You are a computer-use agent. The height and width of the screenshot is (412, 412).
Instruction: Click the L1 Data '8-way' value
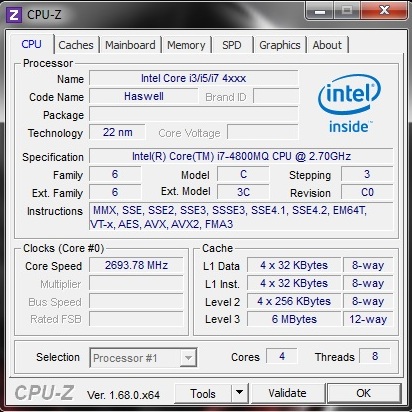tap(368, 265)
